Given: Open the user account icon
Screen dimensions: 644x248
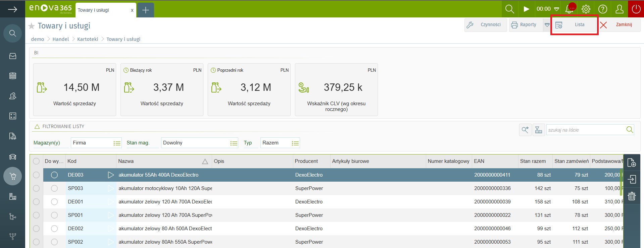Looking at the screenshot, I should point(619,9).
